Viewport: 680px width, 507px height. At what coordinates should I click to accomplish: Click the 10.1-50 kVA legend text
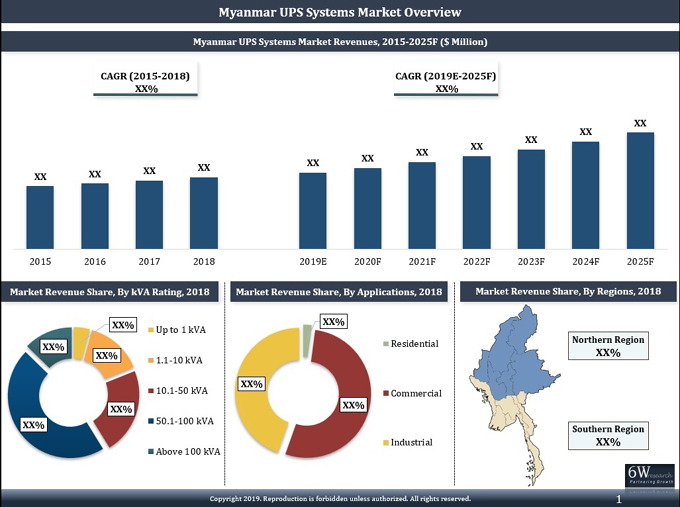pyautogui.click(x=182, y=391)
